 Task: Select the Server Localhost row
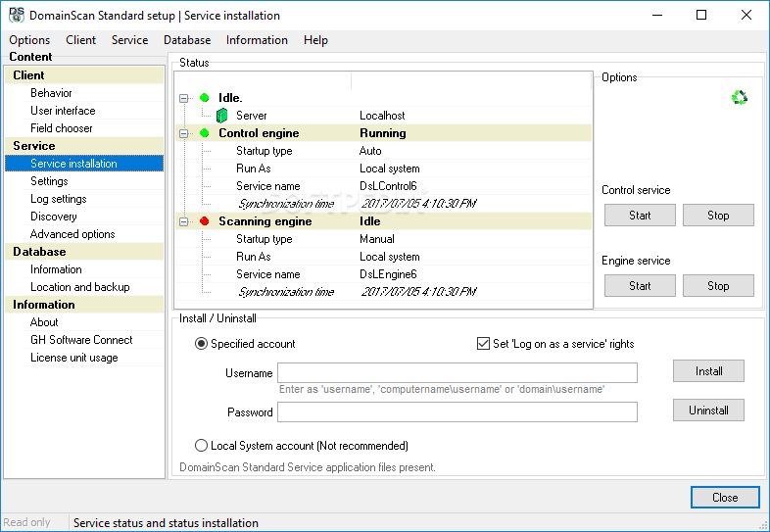[383, 116]
